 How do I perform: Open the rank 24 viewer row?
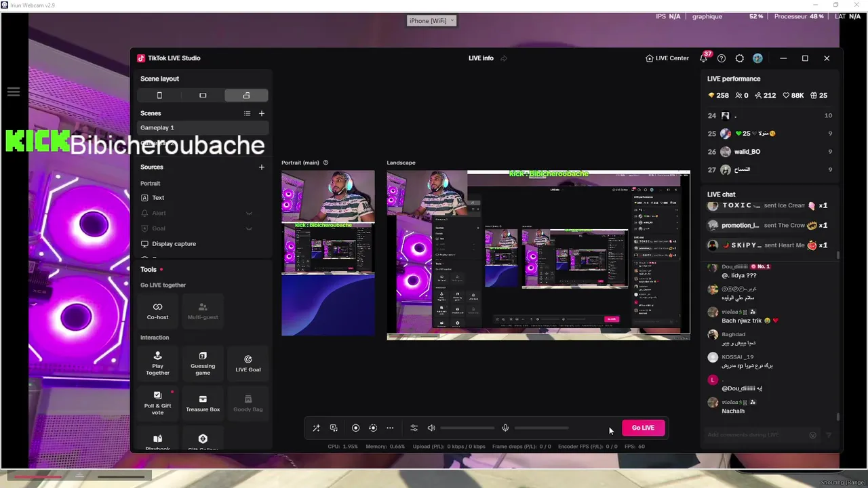(x=770, y=116)
